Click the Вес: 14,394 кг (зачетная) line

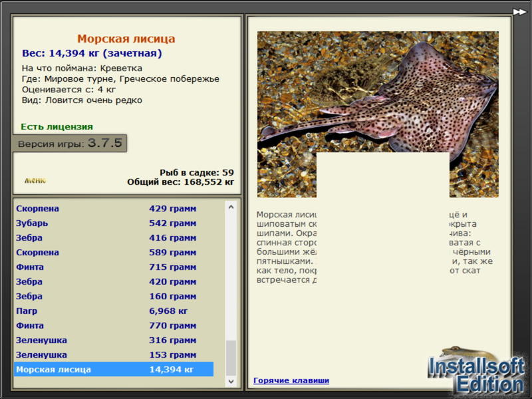(92, 53)
